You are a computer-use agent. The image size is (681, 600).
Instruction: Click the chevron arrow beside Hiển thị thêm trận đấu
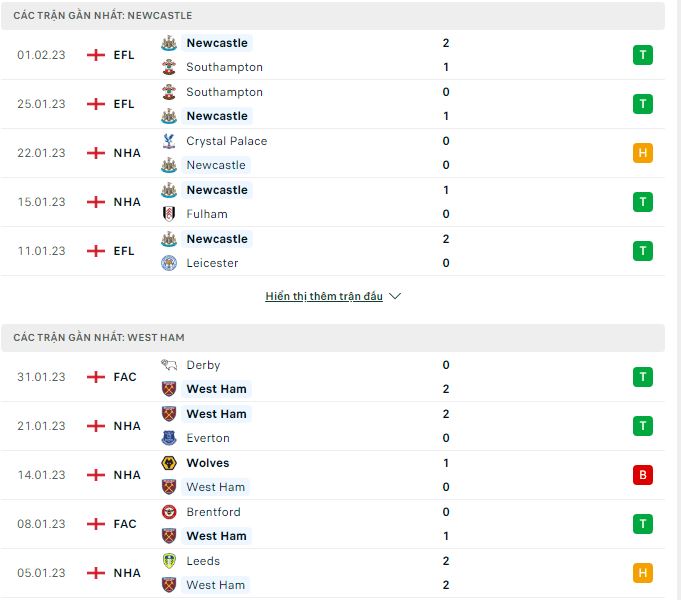[x=395, y=296]
